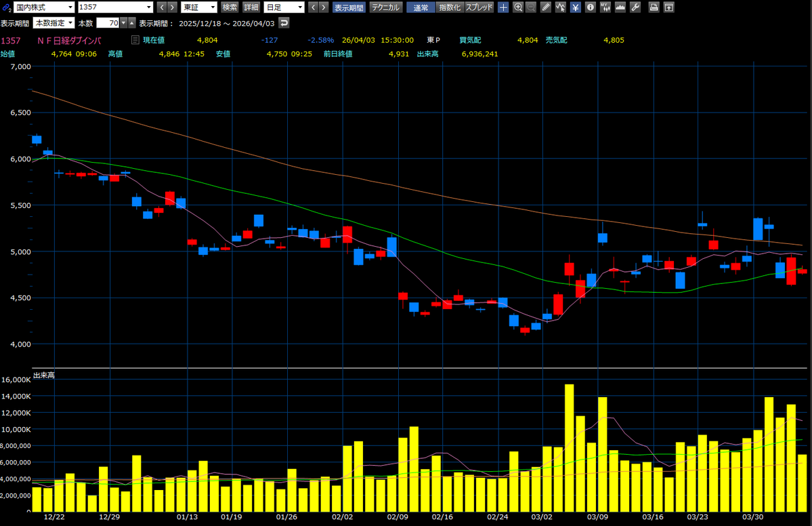Viewport: 812px width, 526px height.
Task: Open the MY chart settings icon
Action: coord(605,7)
